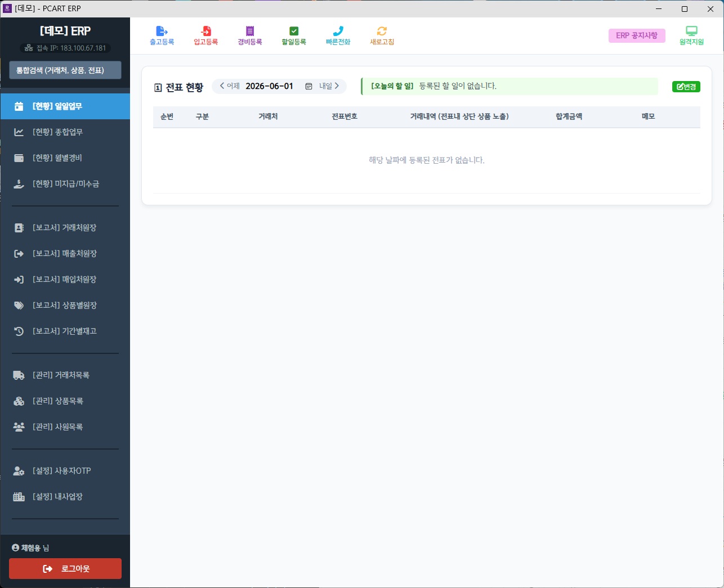Image resolution: width=724 pixels, height=588 pixels.
Task: Click the 체험용 님 user label
Action: pyautogui.click(x=30, y=548)
